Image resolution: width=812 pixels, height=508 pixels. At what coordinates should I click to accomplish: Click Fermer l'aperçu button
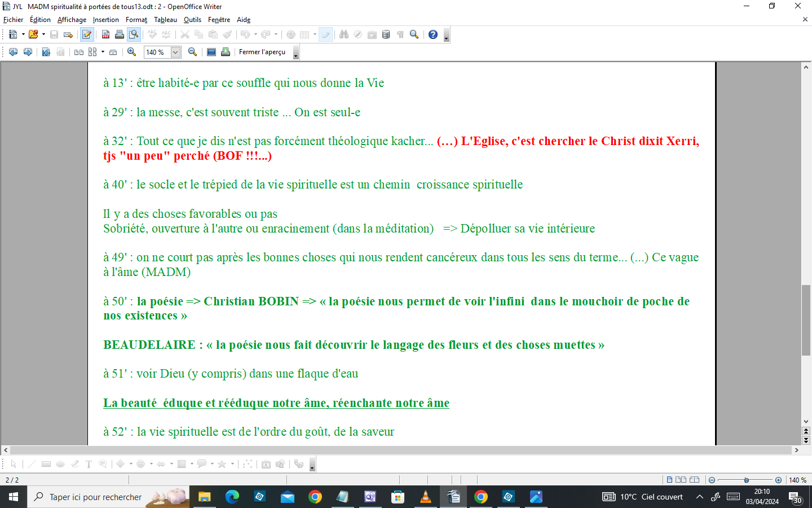[x=262, y=52]
